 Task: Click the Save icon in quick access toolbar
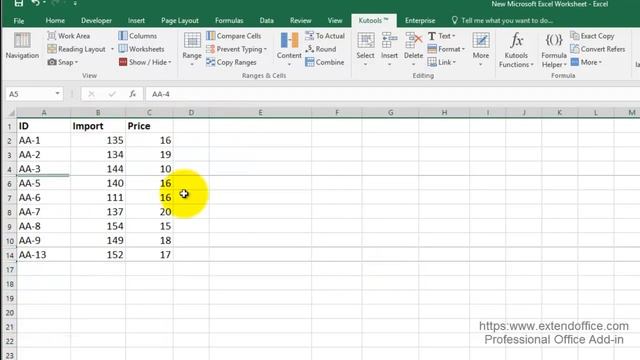coord(18,3)
